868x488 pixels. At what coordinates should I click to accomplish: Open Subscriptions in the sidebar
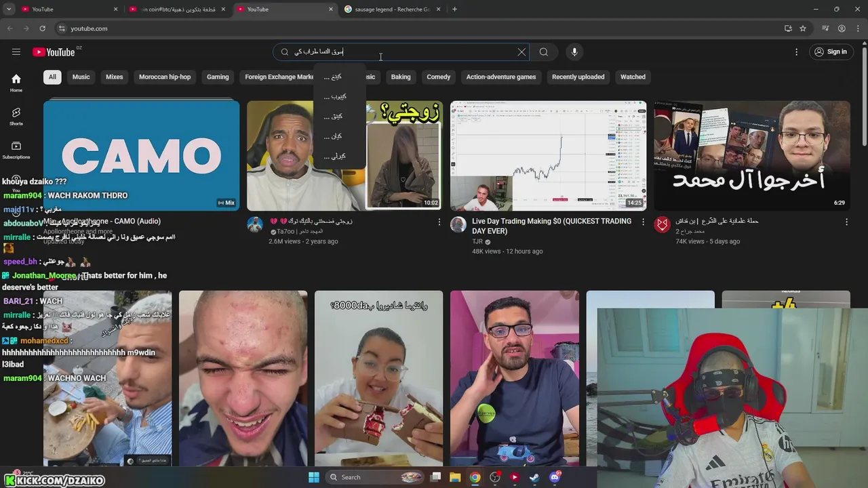pos(16,150)
